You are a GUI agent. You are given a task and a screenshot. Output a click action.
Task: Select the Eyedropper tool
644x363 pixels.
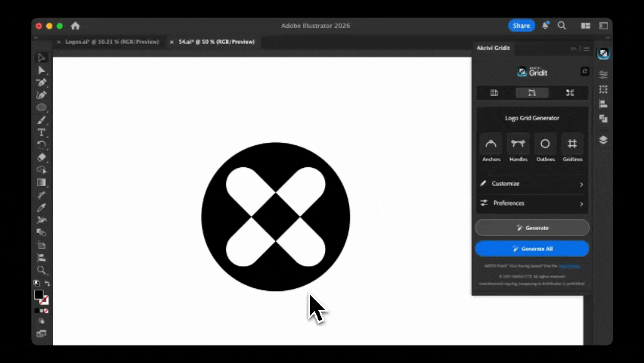click(x=42, y=208)
